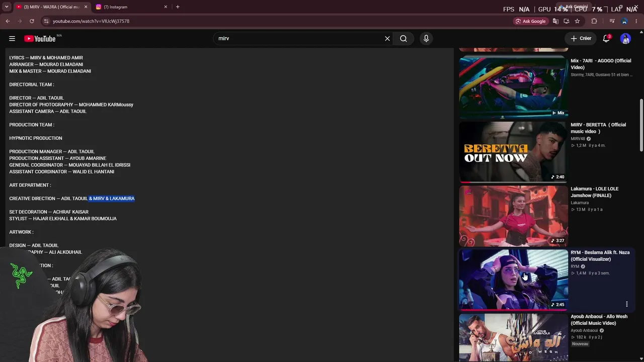Image resolution: width=644 pixels, height=362 pixels.
Task: Click the page vertical scrollbar thumb
Action: pos(641,125)
